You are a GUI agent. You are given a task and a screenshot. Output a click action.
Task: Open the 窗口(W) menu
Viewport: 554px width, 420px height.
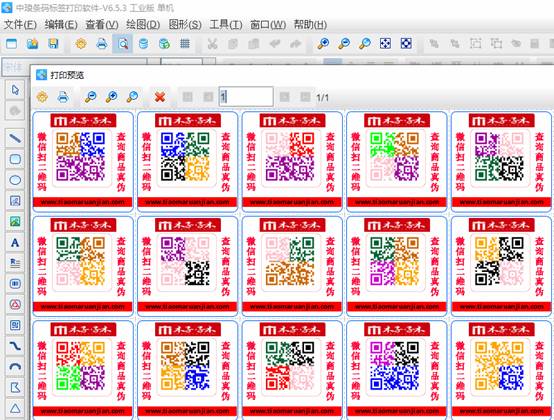coord(268,25)
